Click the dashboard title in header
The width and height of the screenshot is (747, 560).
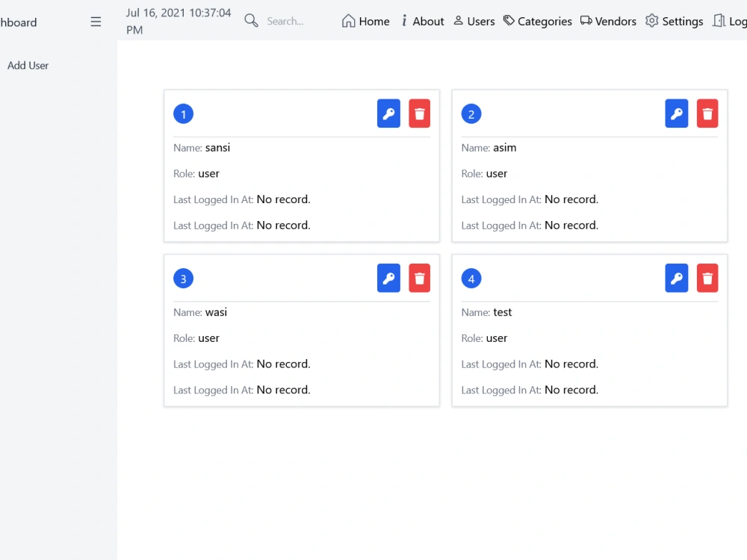(19, 22)
